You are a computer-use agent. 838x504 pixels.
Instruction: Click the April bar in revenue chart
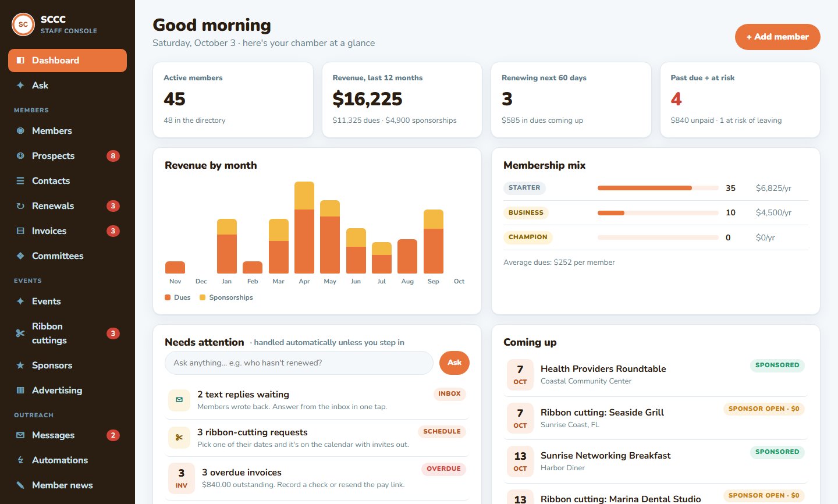tap(304, 228)
